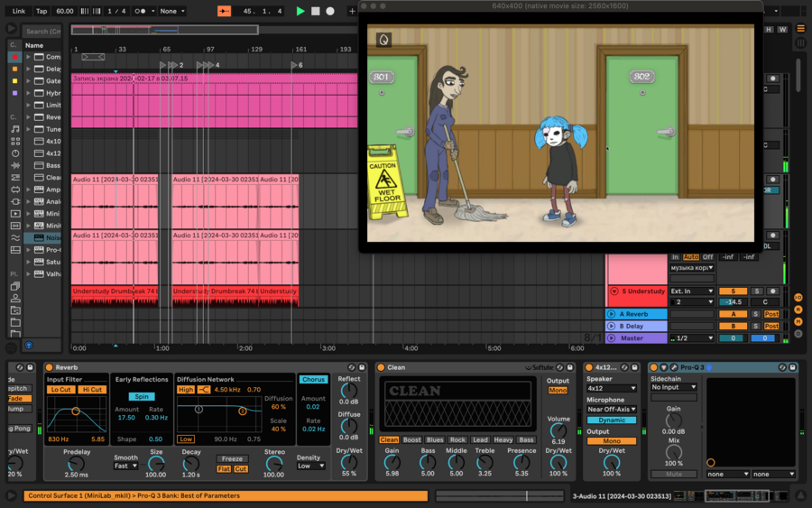Open the Pro-Q 3 Sidechain input dropdown
The width and height of the screenshot is (812, 508).
click(x=673, y=387)
